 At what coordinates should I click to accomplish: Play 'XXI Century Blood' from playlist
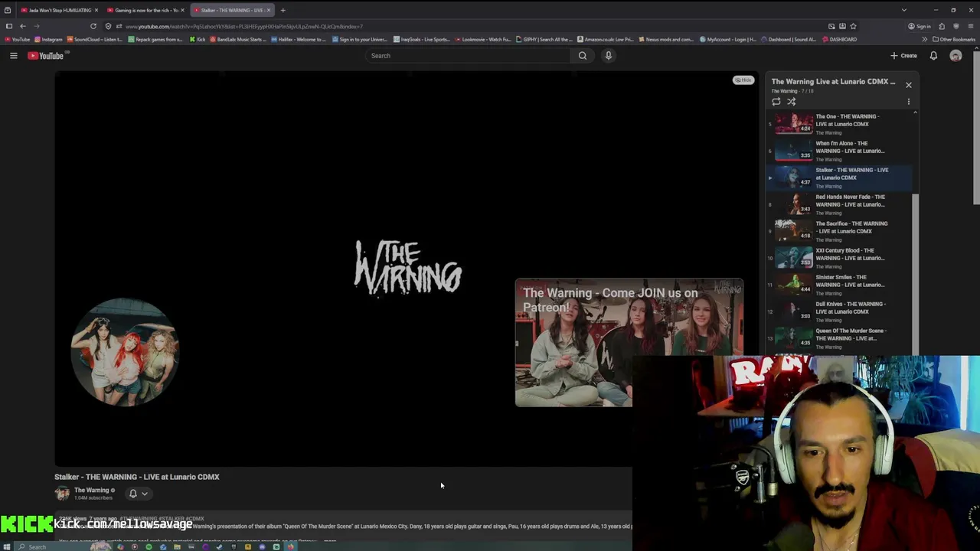(840, 257)
